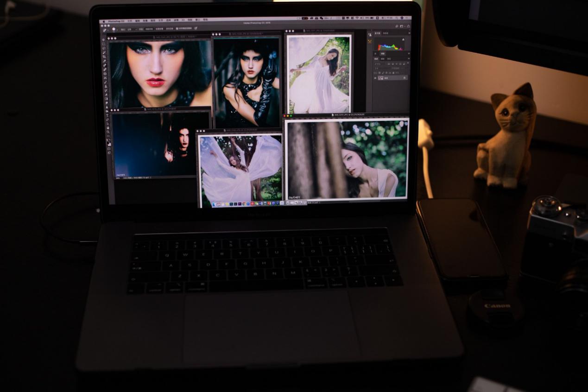Select the Clone Stamp tool
The height and width of the screenshot is (392, 588).
pos(106,86)
